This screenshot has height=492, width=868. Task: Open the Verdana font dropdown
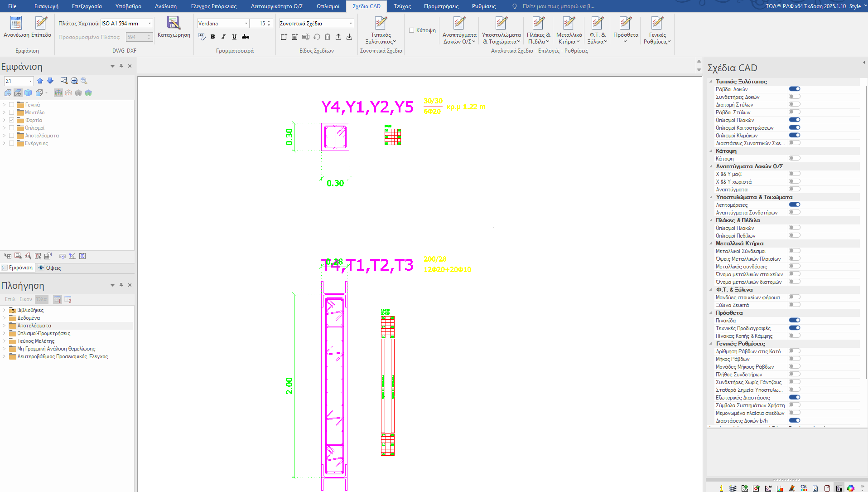pos(246,24)
